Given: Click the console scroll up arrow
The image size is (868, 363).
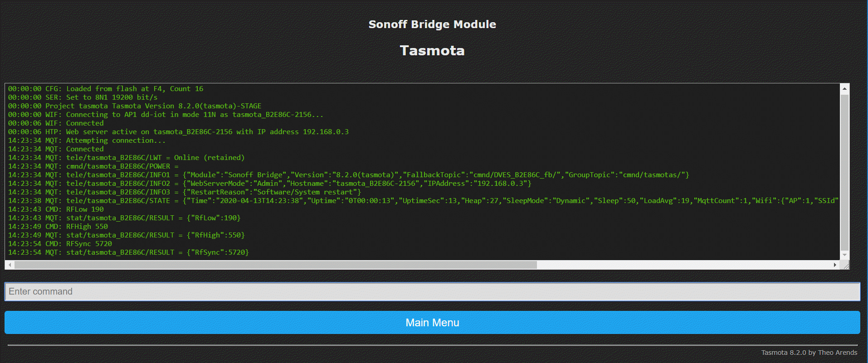Looking at the screenshot, I should 844,88.
